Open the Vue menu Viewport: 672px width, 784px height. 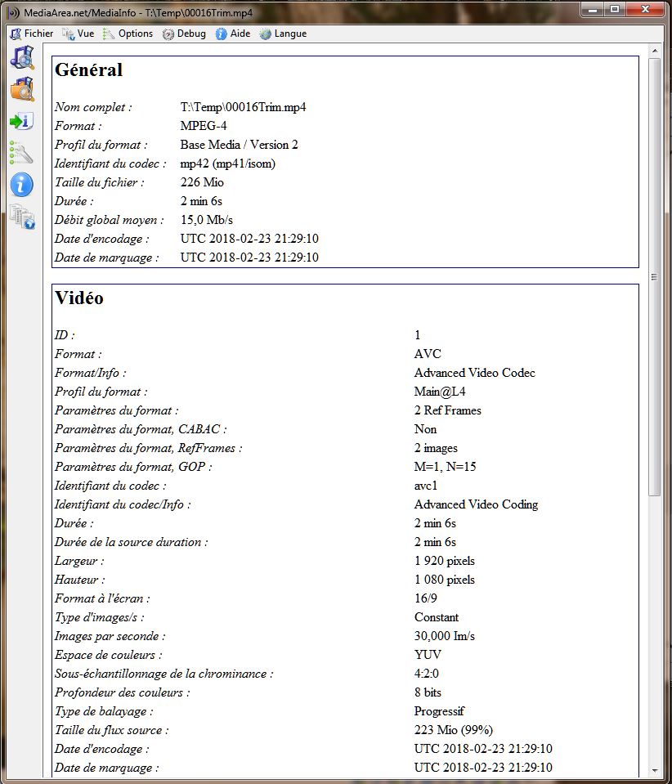click(x=78, y=34)
